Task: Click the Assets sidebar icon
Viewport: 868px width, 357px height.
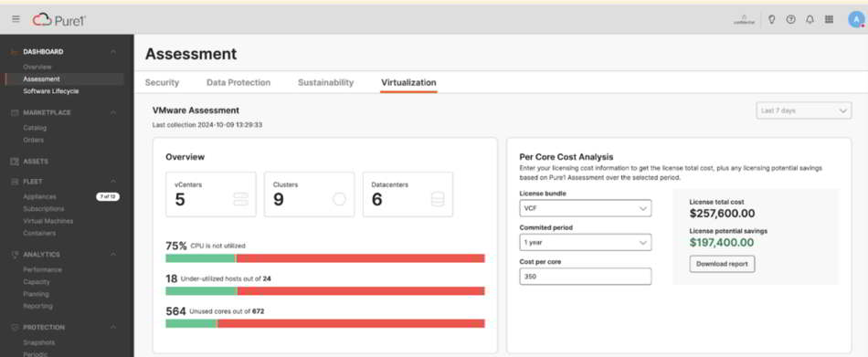Action: [15, 162]
